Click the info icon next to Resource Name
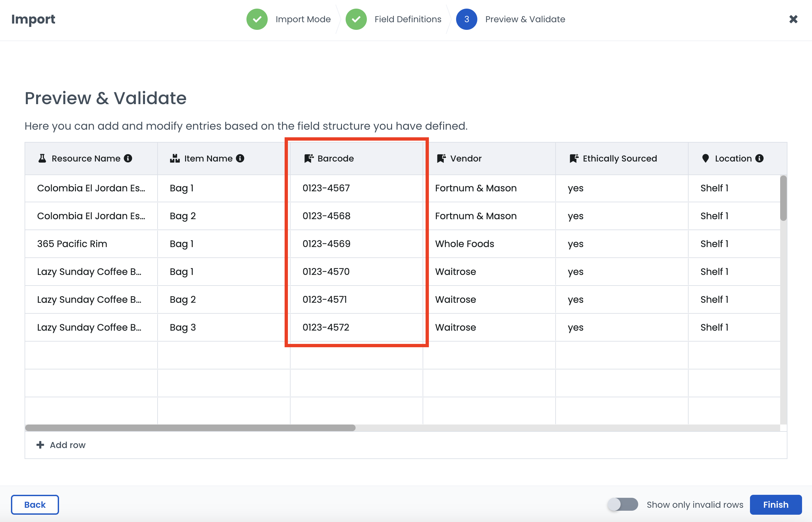 (x=128, y=158)
